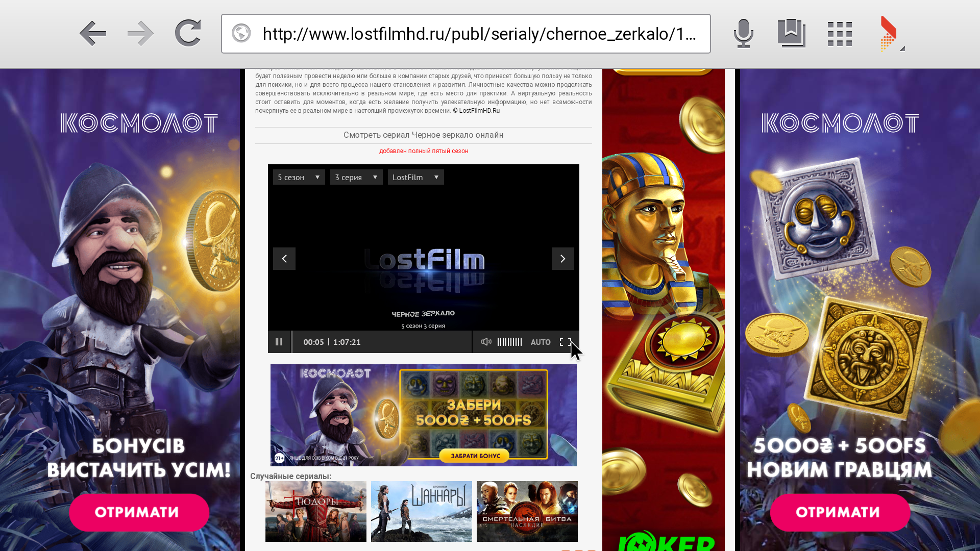Open the bookmarks icon

click(791, 34)
